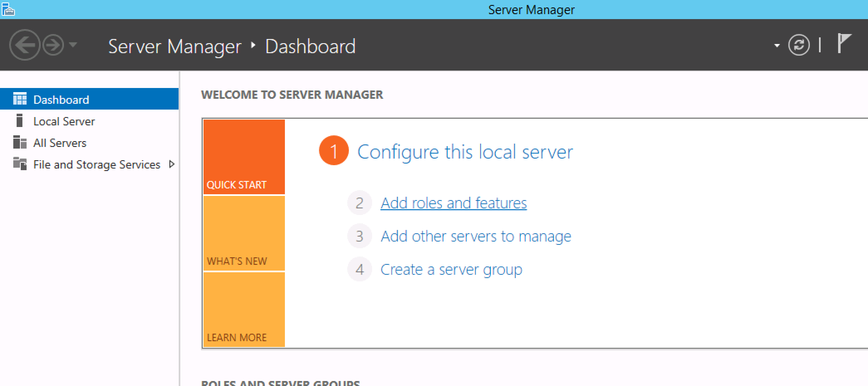This screenshot has height=386, width=868.
Task: Click Add other servers to manage
Action: [x=476, y=236]
